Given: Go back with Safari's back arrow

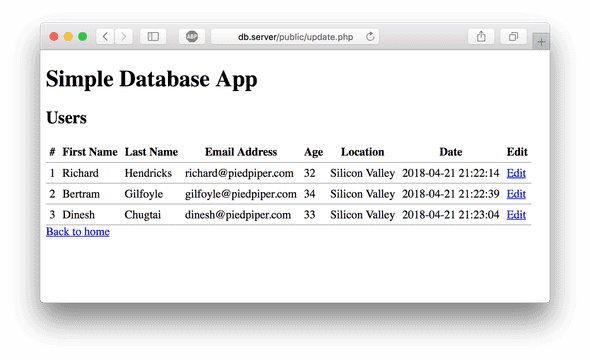Looking at the screenshot, I should (x=105, y=36).
